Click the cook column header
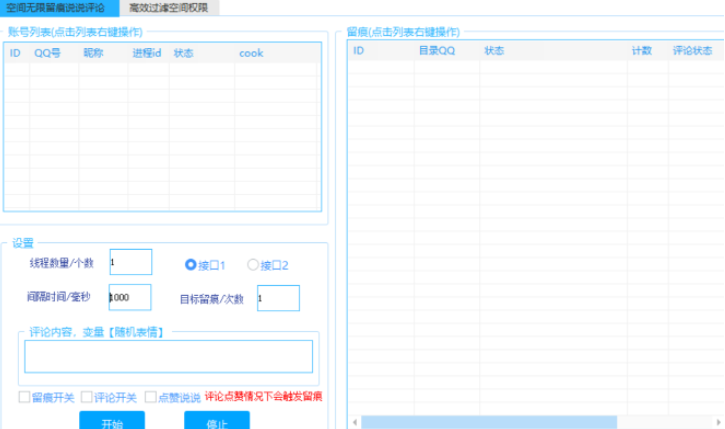This screenshot has width=725, height=429. pos(250,53)
